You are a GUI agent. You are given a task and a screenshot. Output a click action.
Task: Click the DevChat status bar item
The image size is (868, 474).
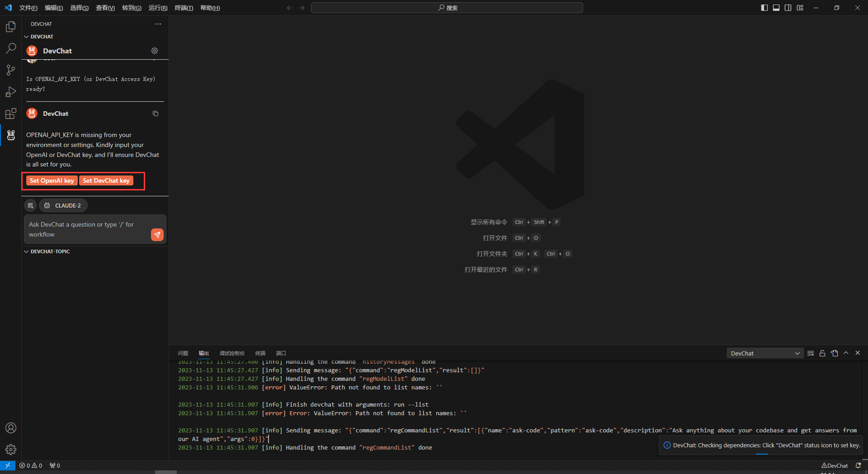(x=835, y=465)
